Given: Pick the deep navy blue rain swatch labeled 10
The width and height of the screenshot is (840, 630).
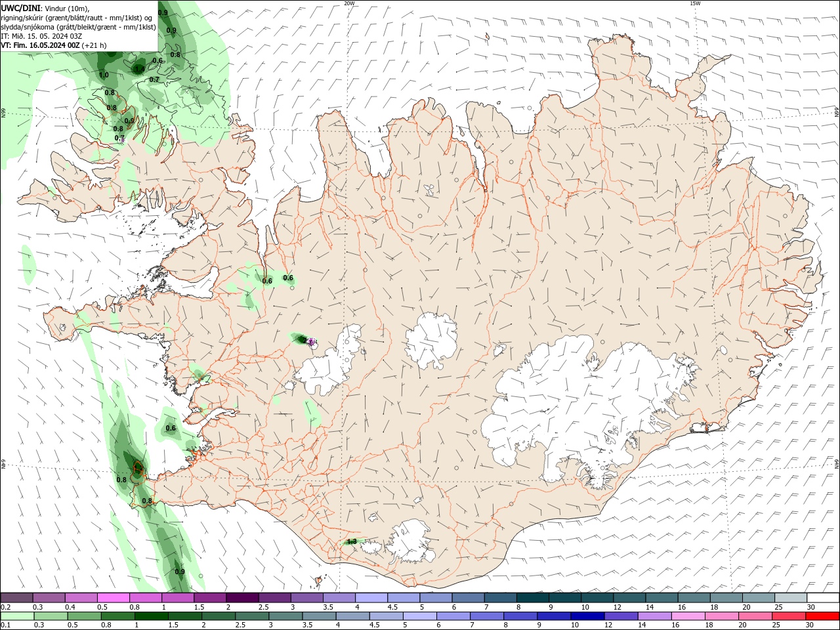Looking at the screenshot, I should point(587,616).
